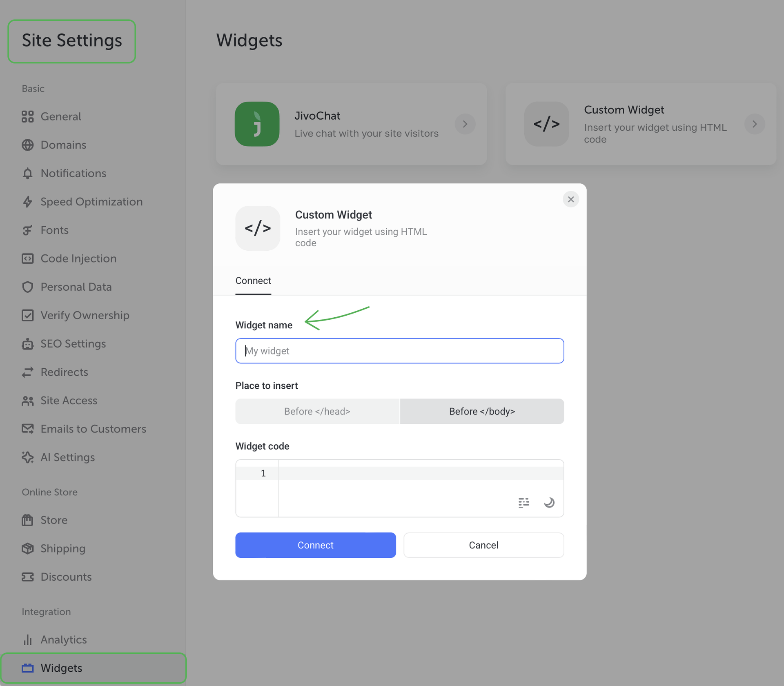Click the SEO Settings robot icon
The width and height of the screenshot is (784, 686).
(27, 344)
